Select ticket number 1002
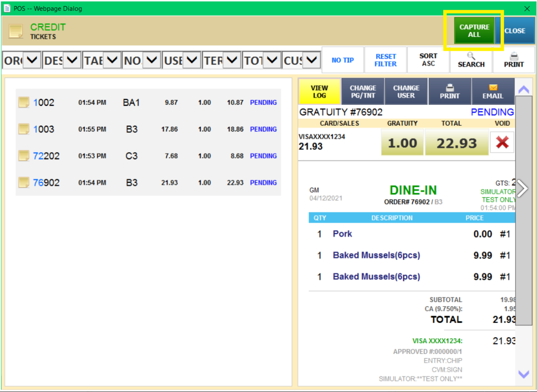Image resolution: width=537 pixels, height=392 pixels. [x=43, y=102]
